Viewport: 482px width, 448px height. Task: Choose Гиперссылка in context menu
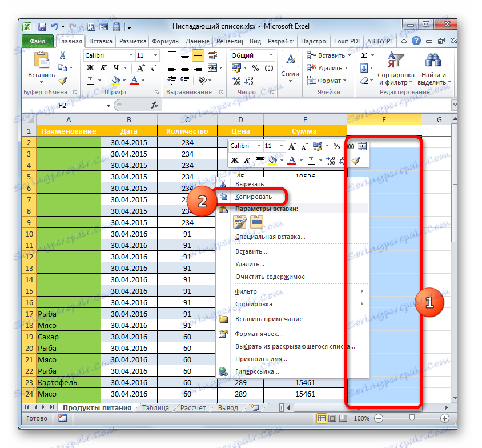point(257,371)
